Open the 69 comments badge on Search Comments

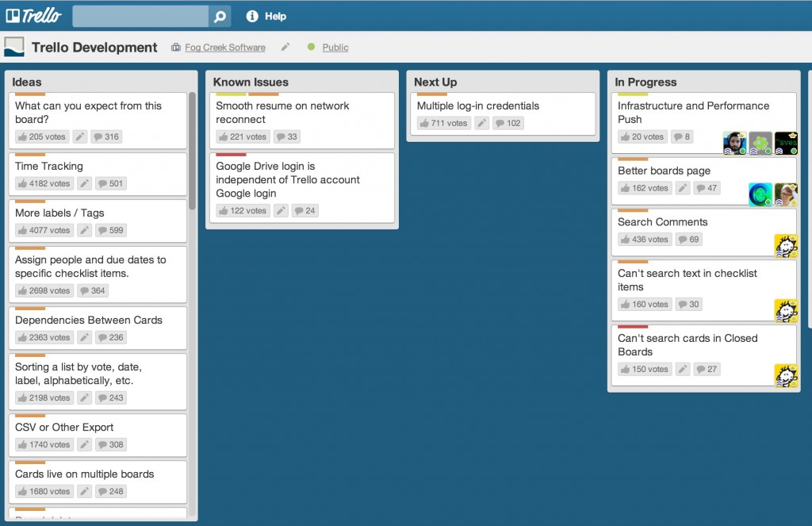pyautogui.click(x=689, y=240)
